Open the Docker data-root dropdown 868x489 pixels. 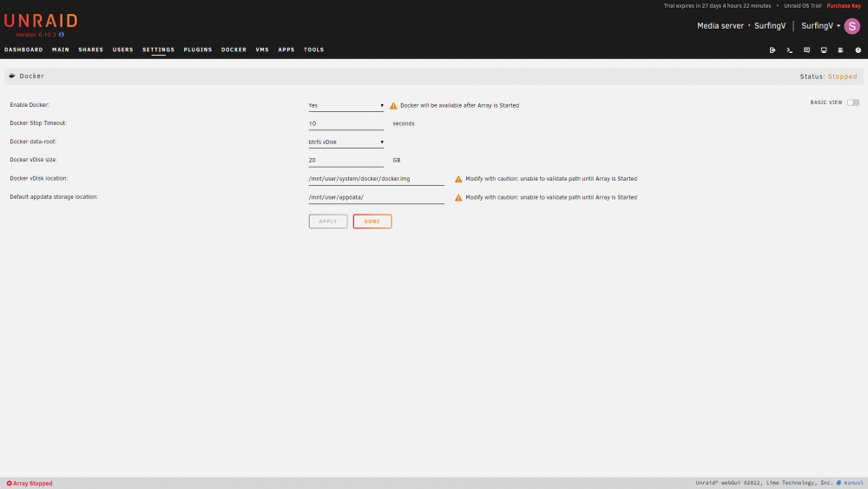tap(346, 142)
